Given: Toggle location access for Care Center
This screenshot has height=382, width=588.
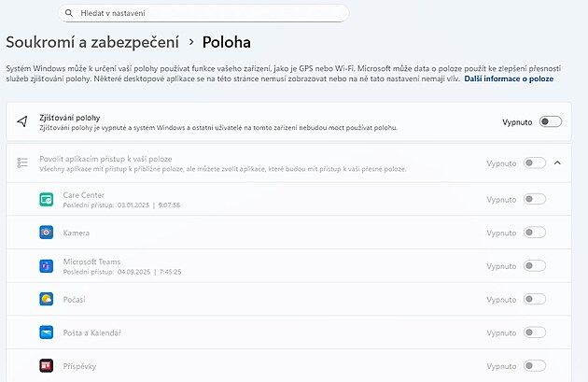Looking at the screenshot, I should point(535,199).
